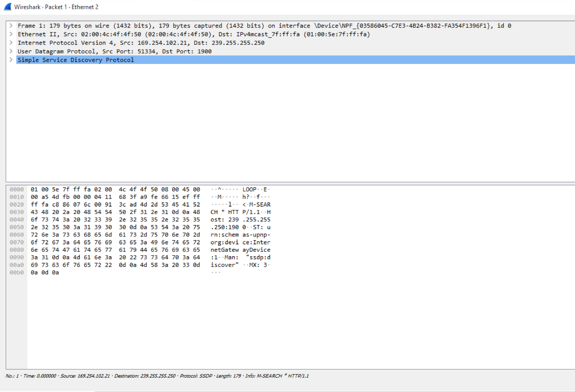Click the 0000 offset label in hex view
Image resolution: width=575 pixels, height=392 pixels.
(16, 189)
